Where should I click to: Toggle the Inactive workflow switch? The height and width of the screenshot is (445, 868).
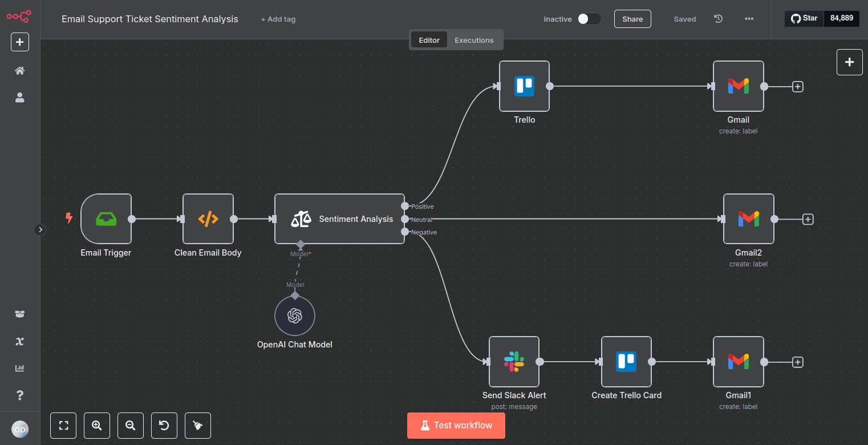[x=589, y=19]
